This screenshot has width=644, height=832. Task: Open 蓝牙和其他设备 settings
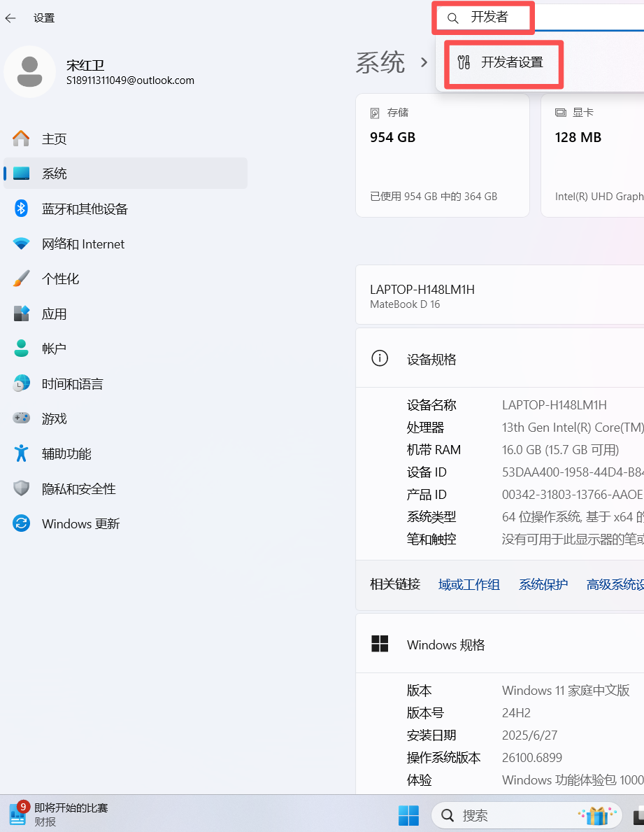coord(125,209)
